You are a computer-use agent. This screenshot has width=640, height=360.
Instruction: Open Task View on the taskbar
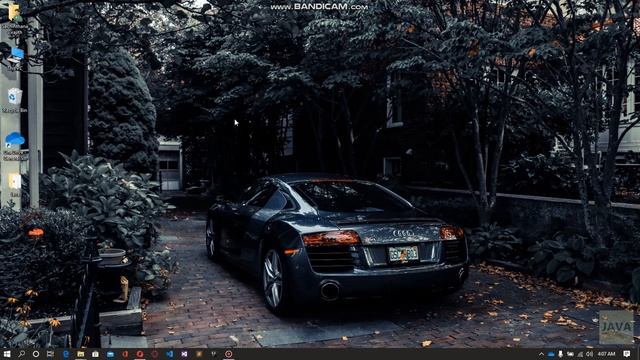pos(50,354)
